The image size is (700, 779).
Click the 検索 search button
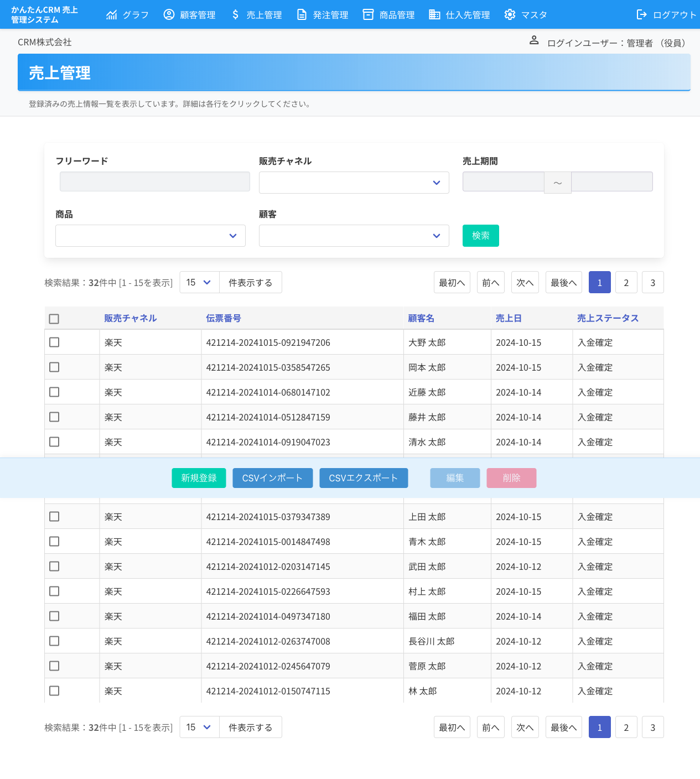pyautogui.click(x=480, y=236)
